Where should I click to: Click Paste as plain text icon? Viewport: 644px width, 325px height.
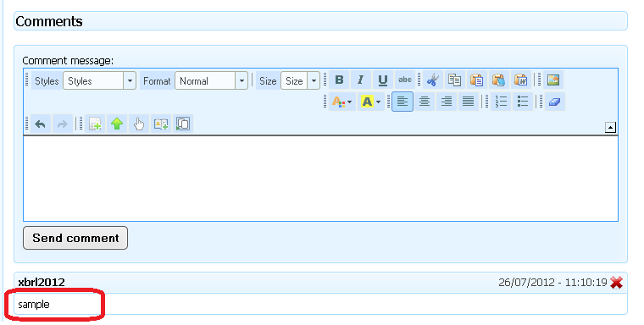click(499, 80)
